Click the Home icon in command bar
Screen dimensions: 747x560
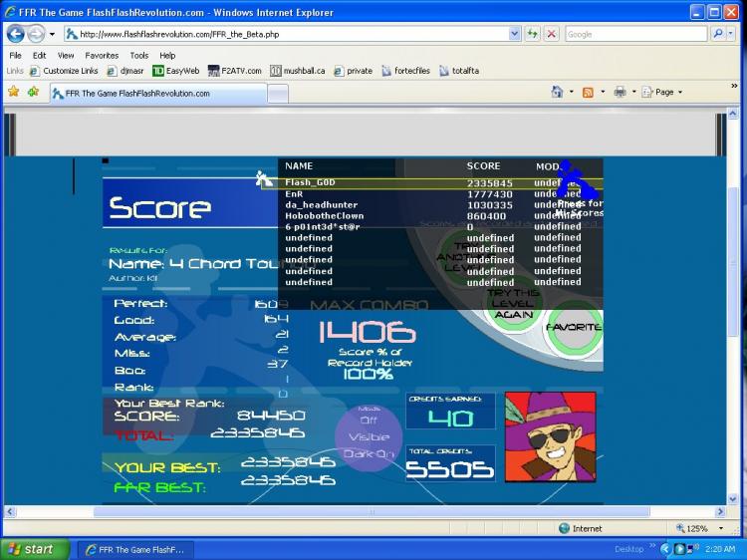coord(557,92)
